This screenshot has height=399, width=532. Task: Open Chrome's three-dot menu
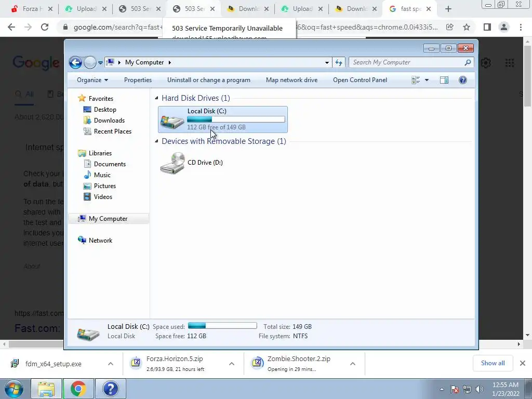click(x=521, y=27)
